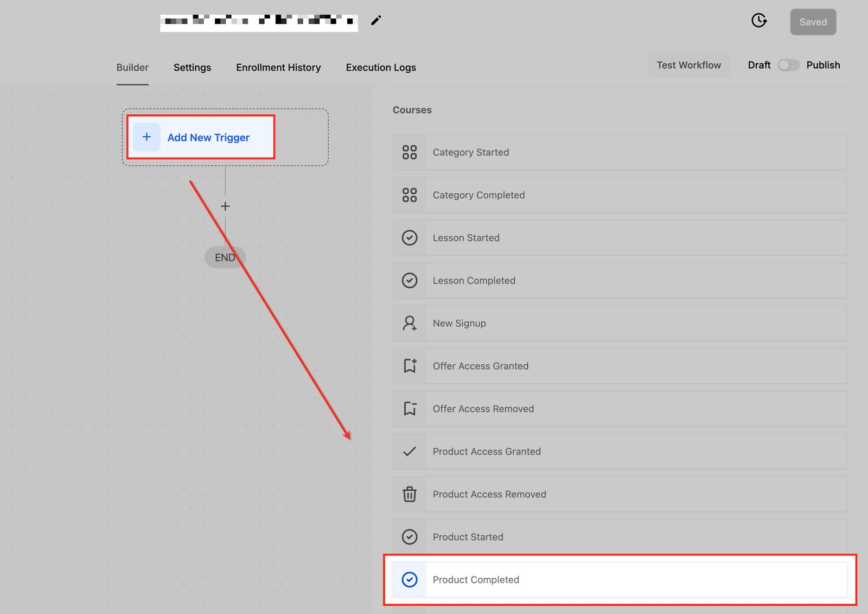Click the Product Access Removed trash icon
The height and width of the screenshot is (614, 868).
click(410, 494)
